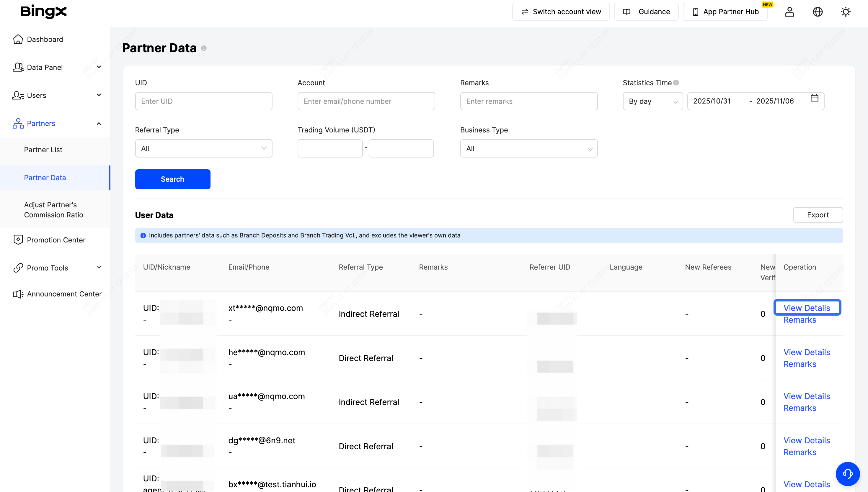Click the user profile icon
The width and height of the screenshot is (868, 492).
point(789,12)
